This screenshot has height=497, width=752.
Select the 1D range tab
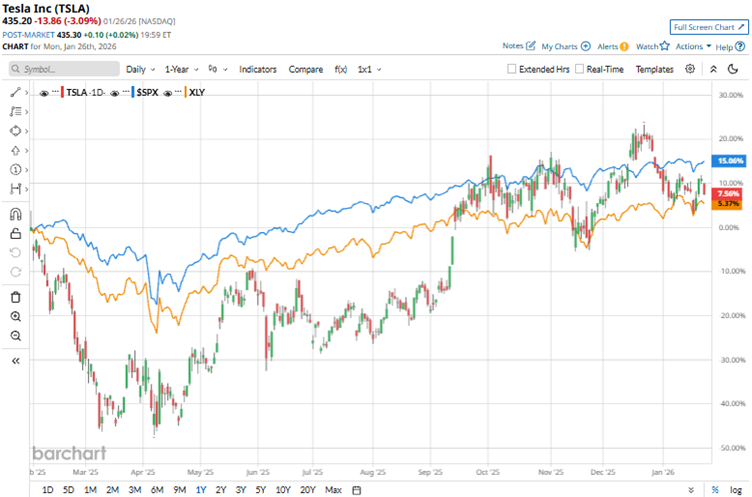[x=47, y=490]
